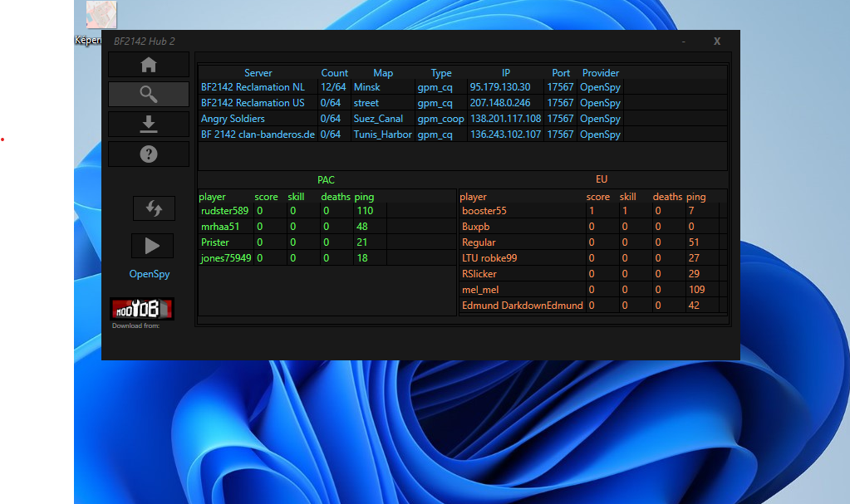Open the Home page icon
The image size is (850, 504).
tap(149, 65)
